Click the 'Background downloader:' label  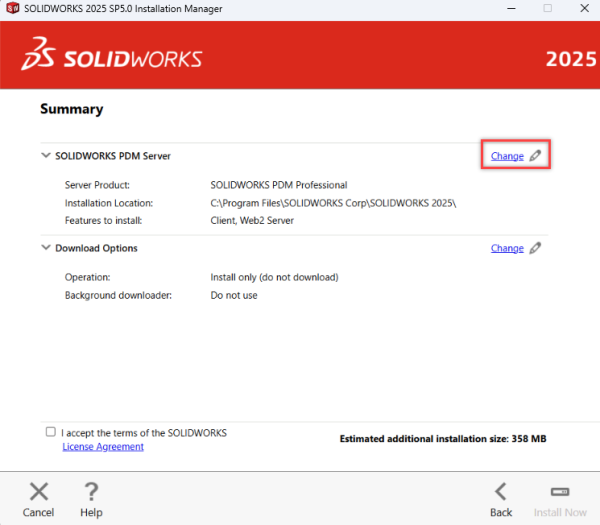(x=118, y=295)
